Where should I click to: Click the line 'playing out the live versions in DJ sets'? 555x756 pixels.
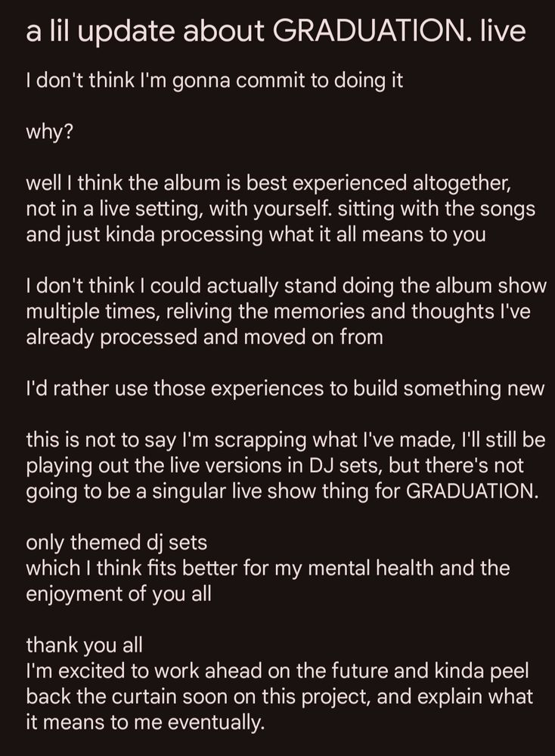click(x=274, y=466)
